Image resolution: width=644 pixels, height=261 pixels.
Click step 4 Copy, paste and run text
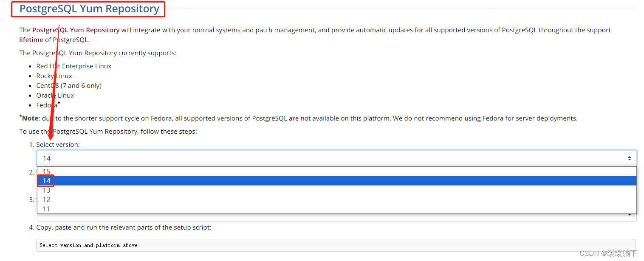coord(123,227)
